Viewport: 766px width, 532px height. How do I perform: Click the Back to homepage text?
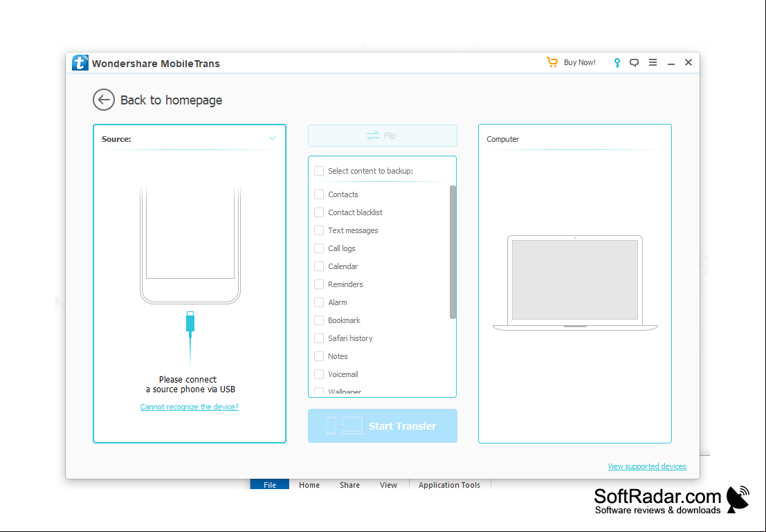pyautogui.click(x=171, y=100)
